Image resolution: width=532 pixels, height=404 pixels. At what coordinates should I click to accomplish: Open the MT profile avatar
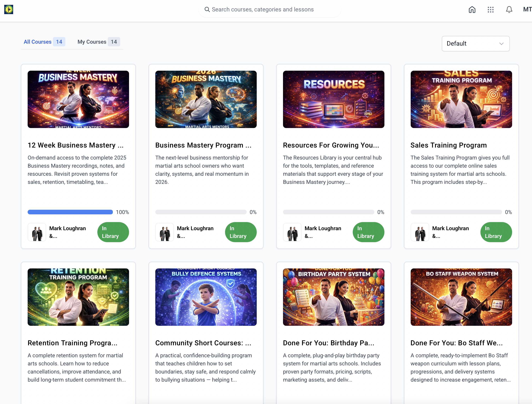pos(527,9)
